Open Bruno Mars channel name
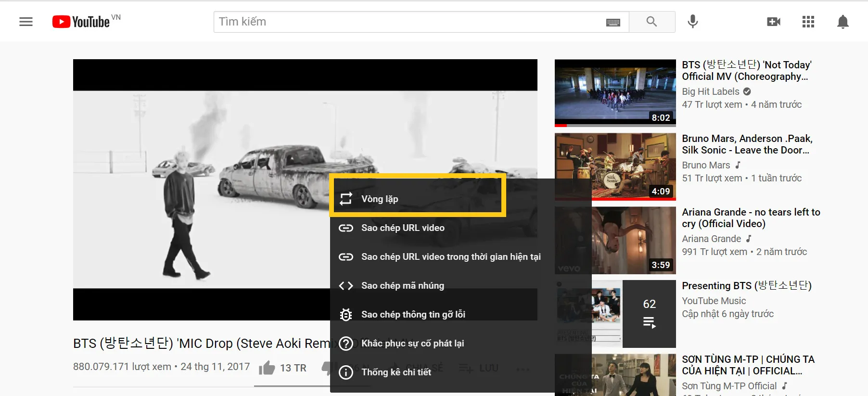Viewport: 868px width, 396px height. [x=706, y=165]
